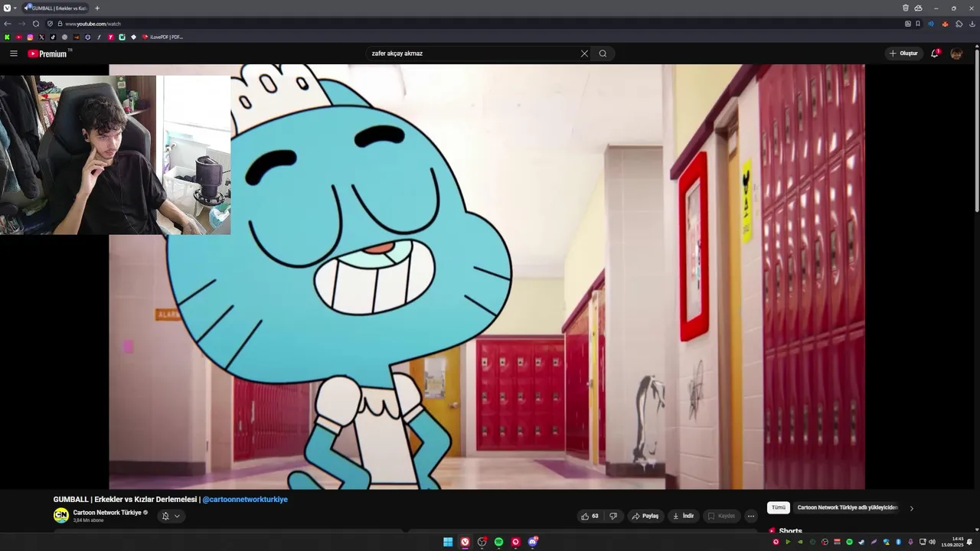This screenshot has height=551, width=980.
Task: Open the Vivaldi menu button
Action: pos(8,8)
